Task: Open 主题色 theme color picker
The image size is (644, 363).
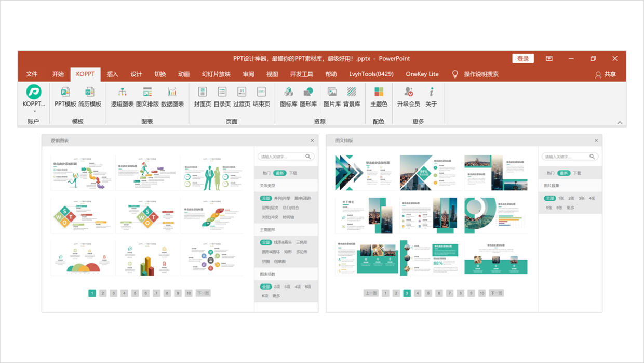Action: pyautogui.click(x=379, y=97)
